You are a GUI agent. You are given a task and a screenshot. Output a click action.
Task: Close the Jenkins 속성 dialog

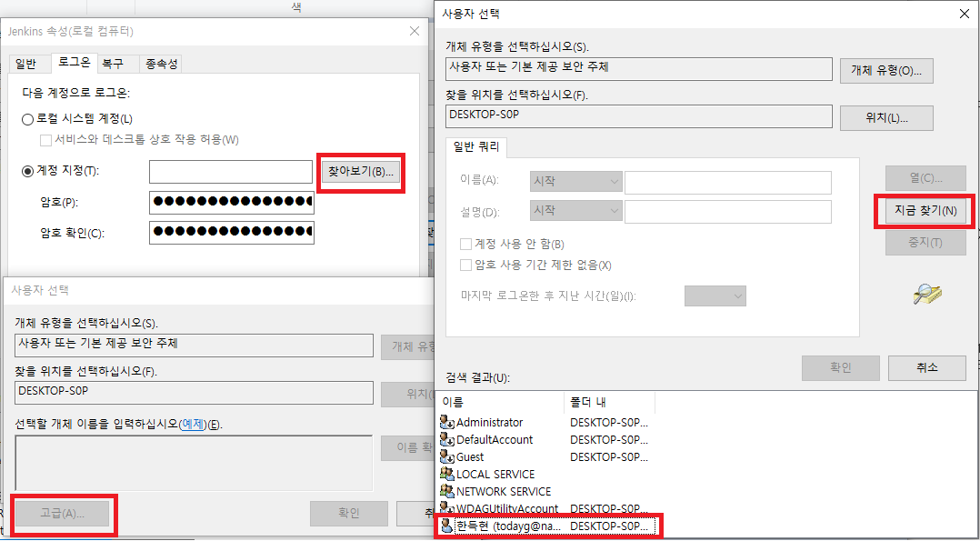coord(415,31)
